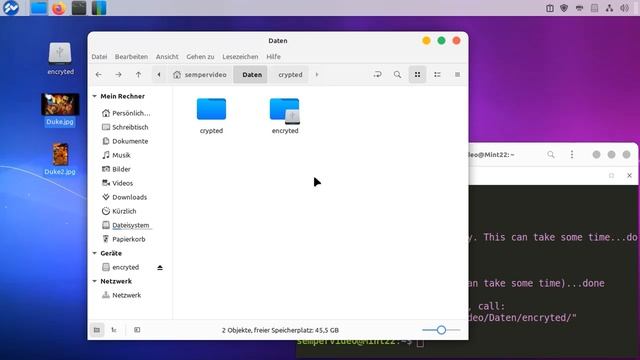Open the shield icon in the system tray
Viewport: 640px width, 360px height.
[x=564, y=8]
